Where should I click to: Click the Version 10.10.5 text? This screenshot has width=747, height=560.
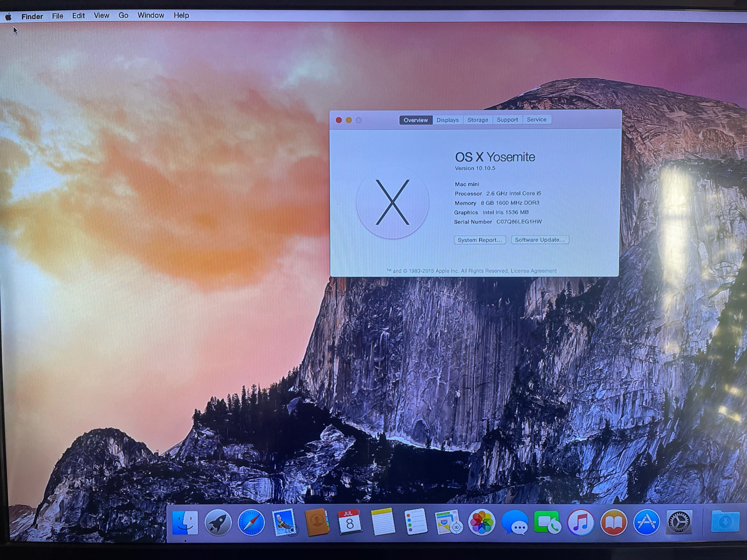click(475, 168)
